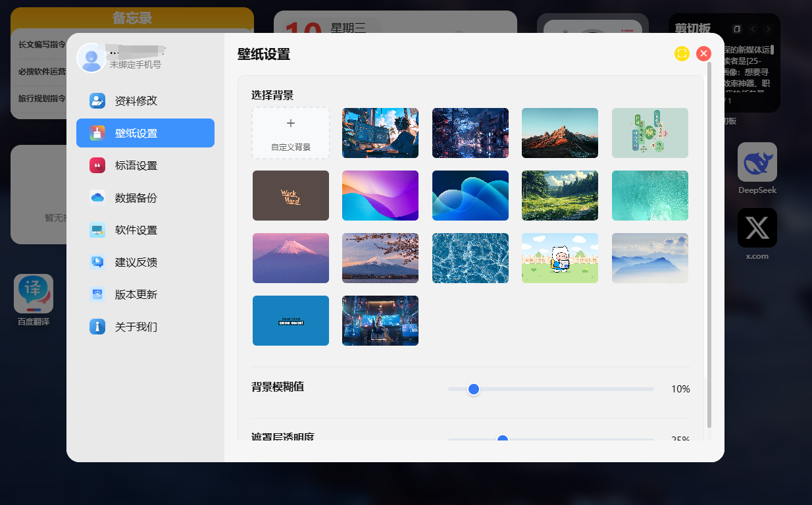Viewport: 812px width, 505px height.
Task: Click the 背景模糊值 slider handle
Action: point(474,389)
